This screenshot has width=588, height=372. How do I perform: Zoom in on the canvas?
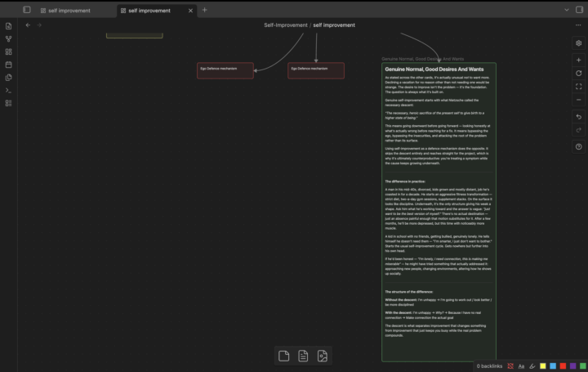point(579,60)
